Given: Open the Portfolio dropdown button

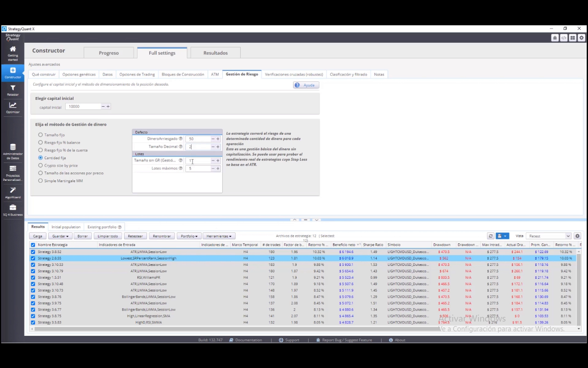Looking at the screenshot, I should pyautogui.click(x=189, y=236).
